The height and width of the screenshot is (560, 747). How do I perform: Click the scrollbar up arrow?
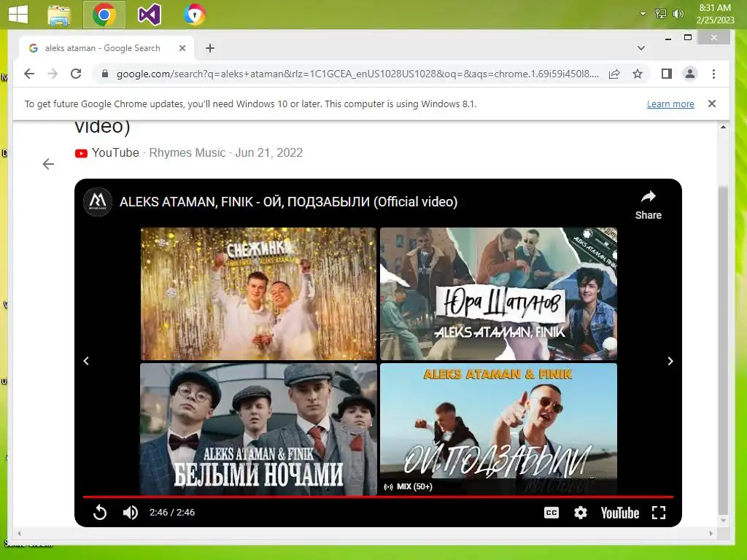[723, 127]
